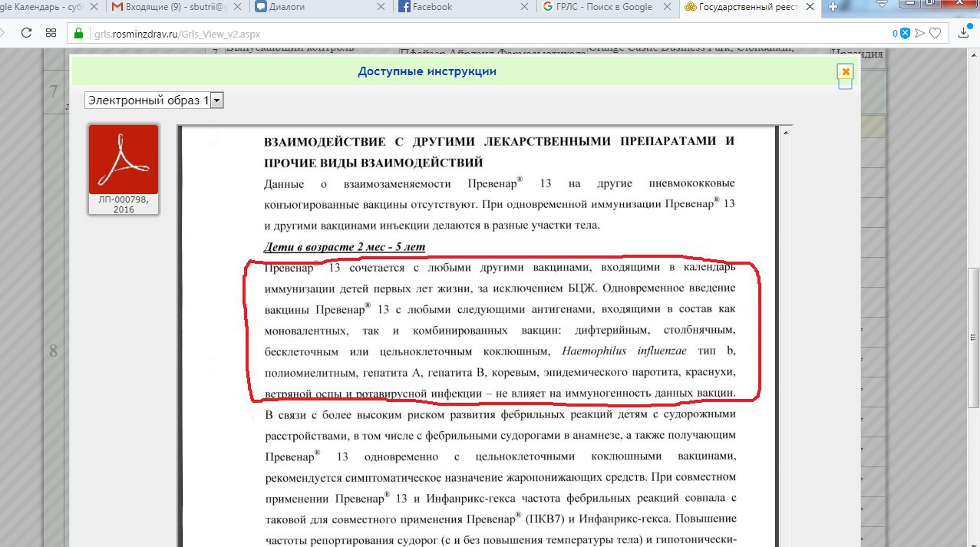Screen dimensions: 980x547
Task: Close the Gmail Входящие tab
Action: [x=239, y=7]
